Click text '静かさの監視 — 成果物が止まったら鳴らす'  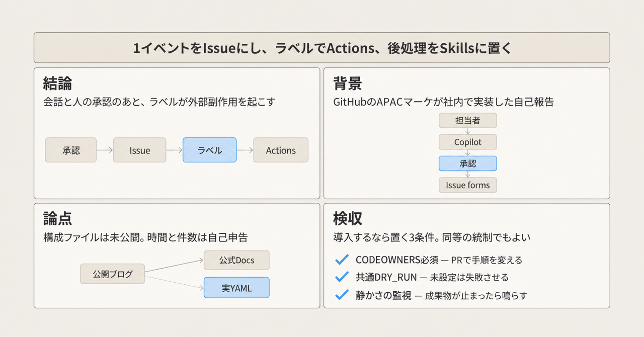(x=441, y=296)
